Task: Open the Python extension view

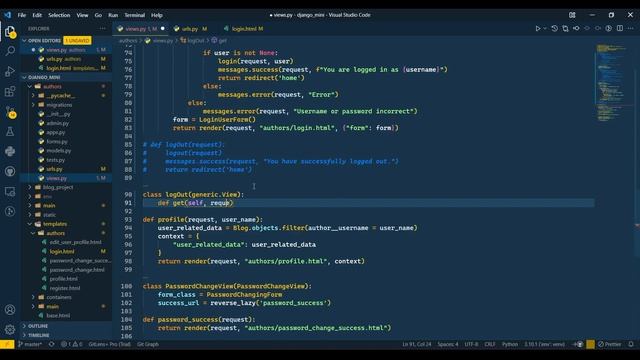Action: click(10, 151)
